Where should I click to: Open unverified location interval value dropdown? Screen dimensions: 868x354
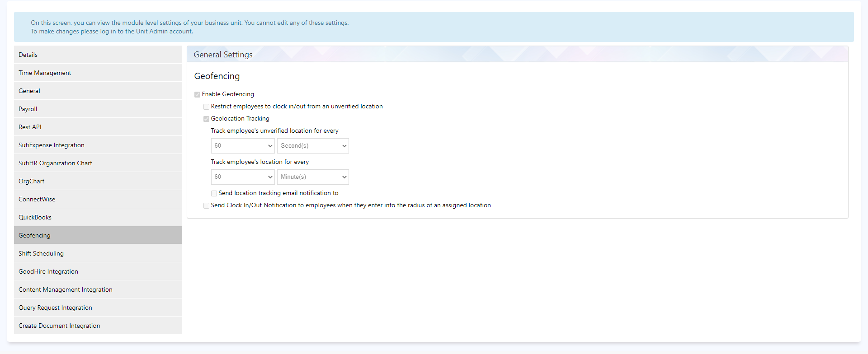tap(243, 146)
